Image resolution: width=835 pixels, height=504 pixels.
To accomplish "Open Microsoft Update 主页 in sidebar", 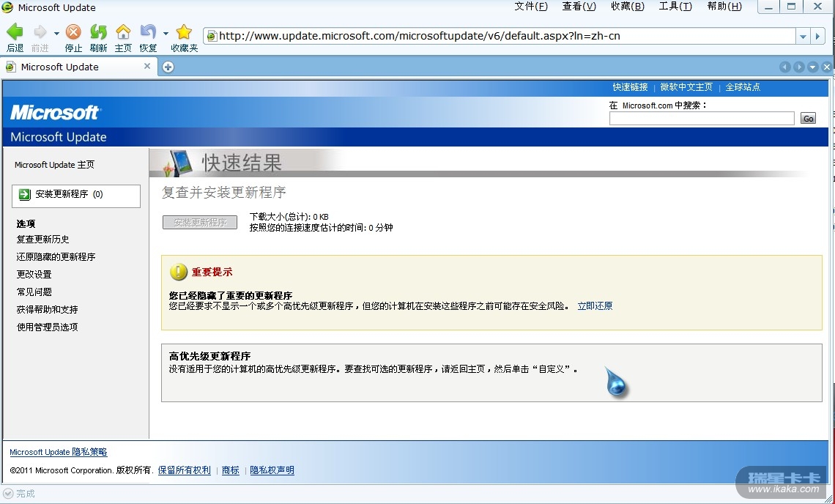I will (x=54, y=165).
